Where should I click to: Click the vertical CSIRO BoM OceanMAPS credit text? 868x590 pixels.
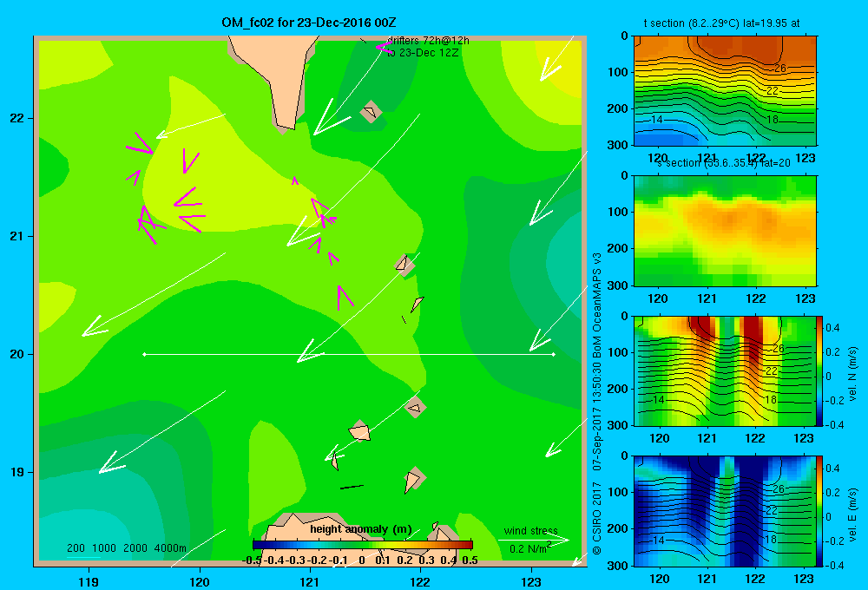[x=597, y=404]
